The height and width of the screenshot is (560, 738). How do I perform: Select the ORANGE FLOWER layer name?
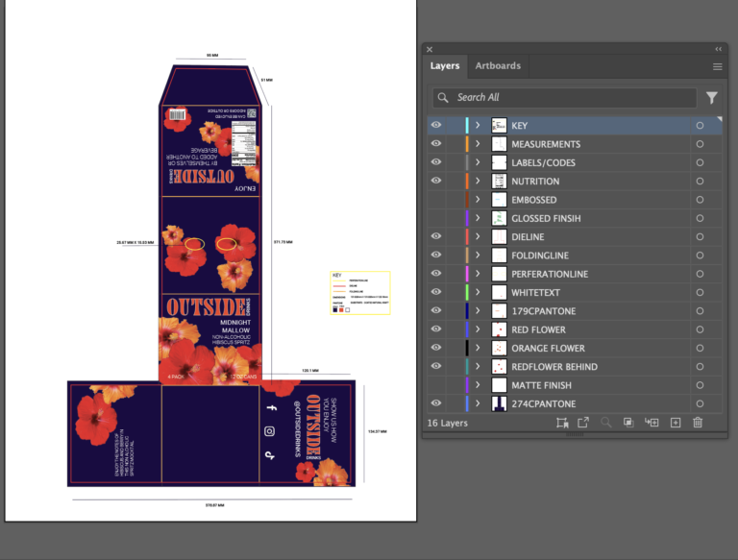548,349
